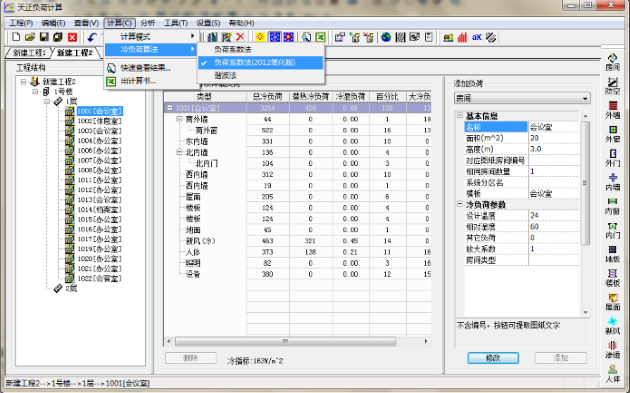The image size is (630, 393).
Task: Click the undo arrow toolbar icon
Action: click(x=92, y=37)
